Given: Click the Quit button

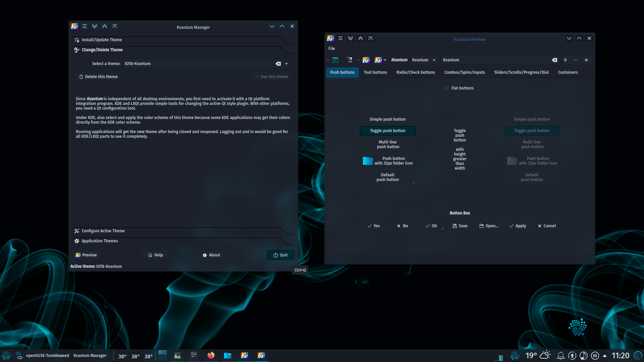Looking at the screenshot, I should coord(280,255).
